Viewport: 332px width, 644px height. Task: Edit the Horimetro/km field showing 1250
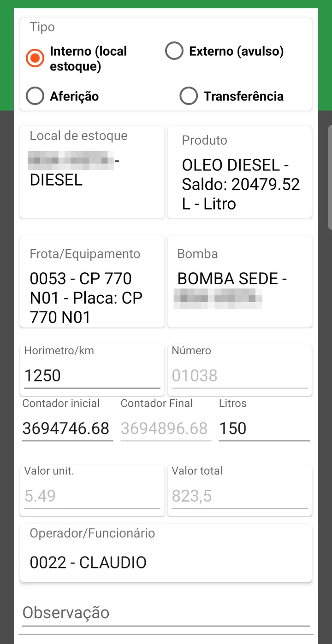(92, 376)
